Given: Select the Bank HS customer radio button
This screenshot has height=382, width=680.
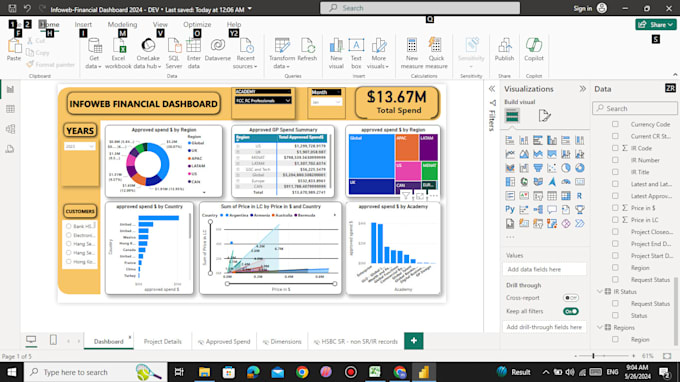Looking at the screenshot, I should [69, 226].
